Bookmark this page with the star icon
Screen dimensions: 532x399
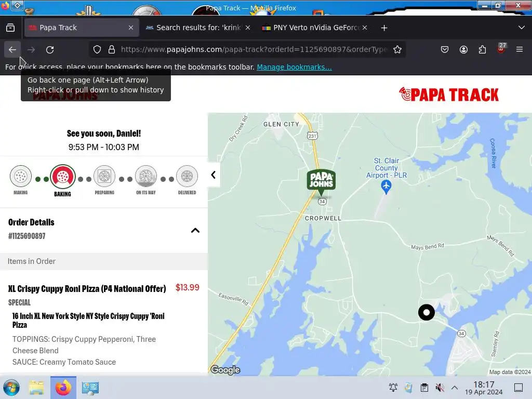click(x=397, y=49)
